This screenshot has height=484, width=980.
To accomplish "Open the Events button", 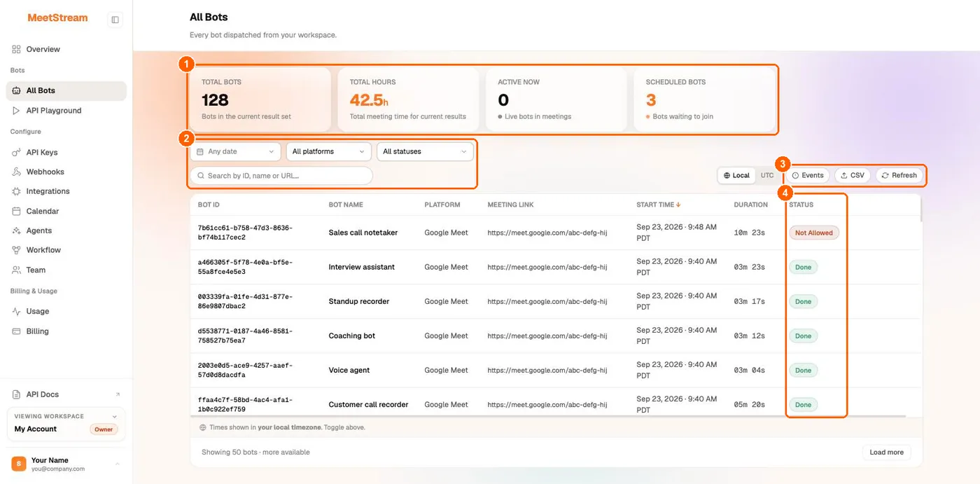I will 807,175.
